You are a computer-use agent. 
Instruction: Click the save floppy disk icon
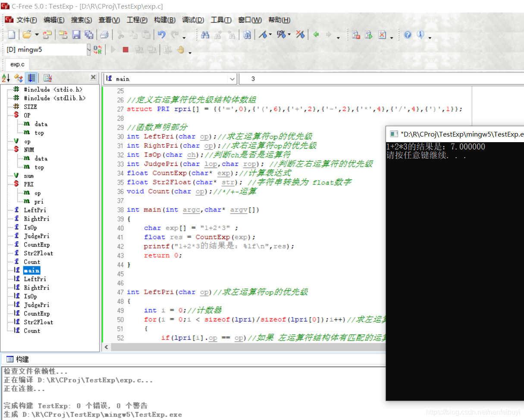76,35
